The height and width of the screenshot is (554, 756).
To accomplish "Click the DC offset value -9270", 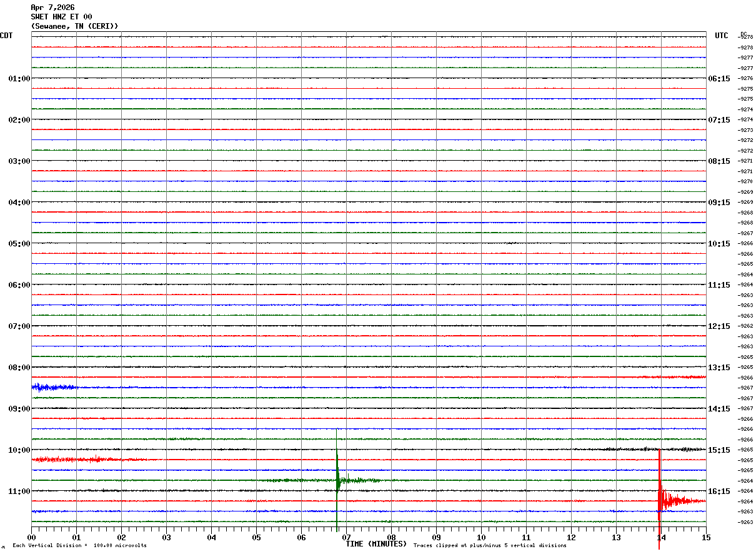I will point(745,181).
